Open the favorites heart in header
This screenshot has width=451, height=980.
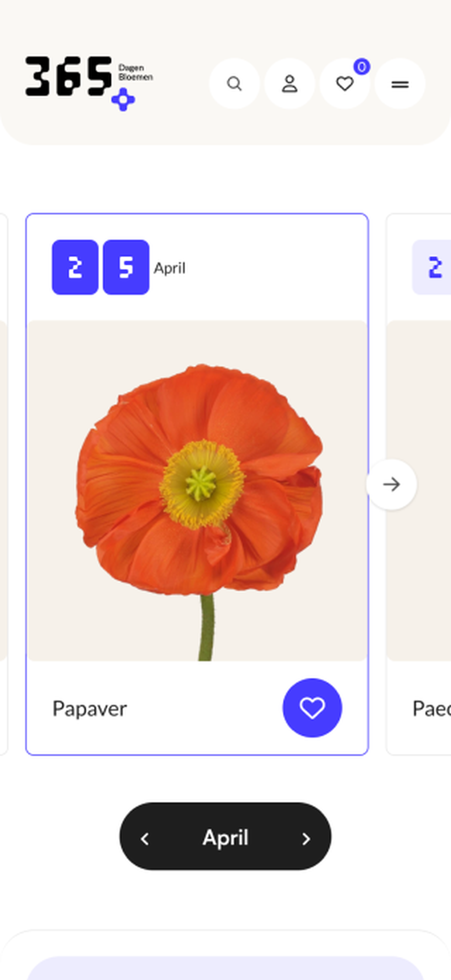[x=345, y=84]
